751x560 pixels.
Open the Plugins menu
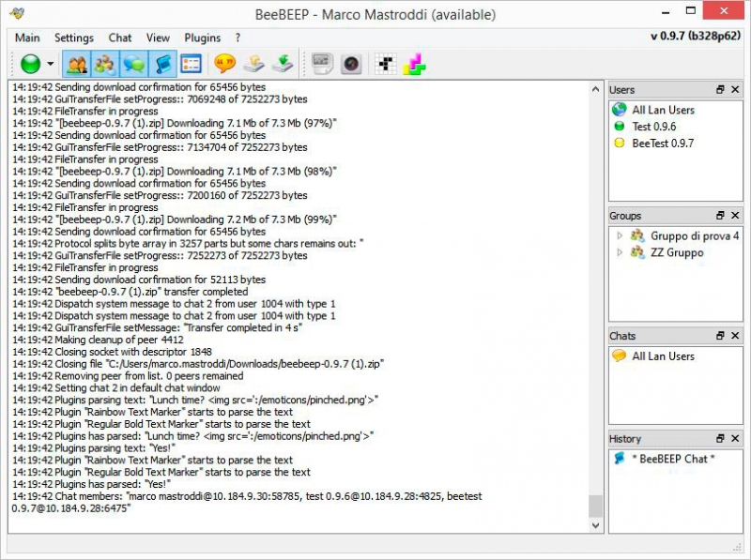(202, 38)
